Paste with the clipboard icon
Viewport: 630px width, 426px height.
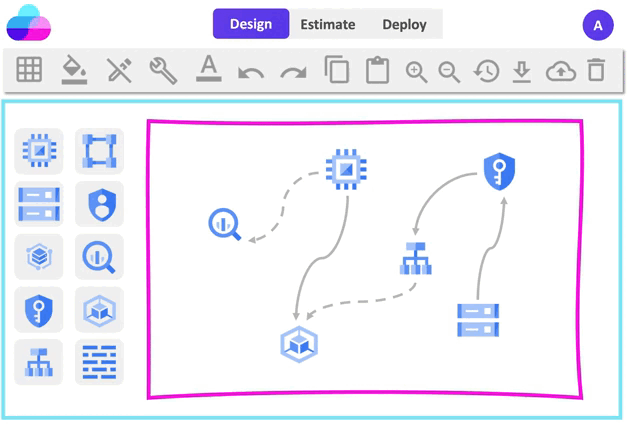(377, 70)
